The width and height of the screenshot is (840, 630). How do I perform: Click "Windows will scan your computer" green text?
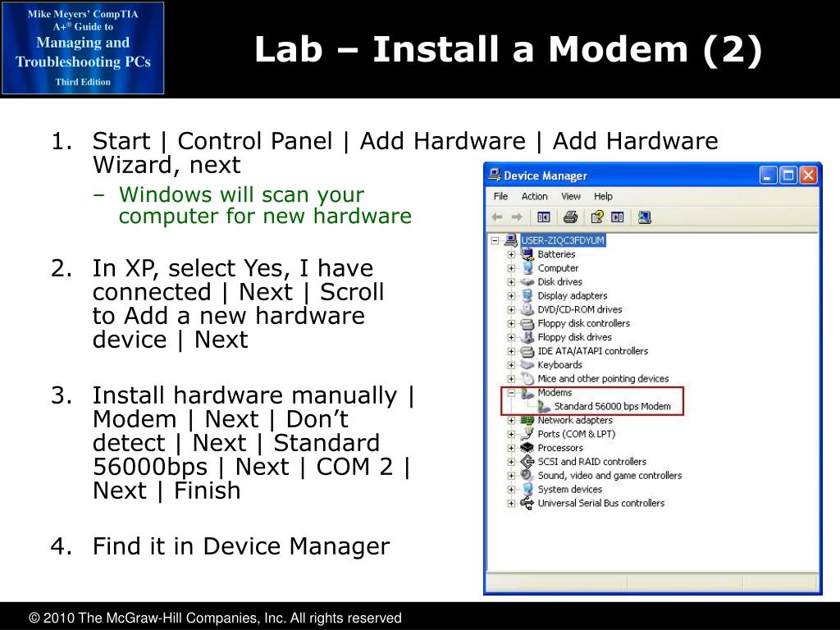coord(265,205)
